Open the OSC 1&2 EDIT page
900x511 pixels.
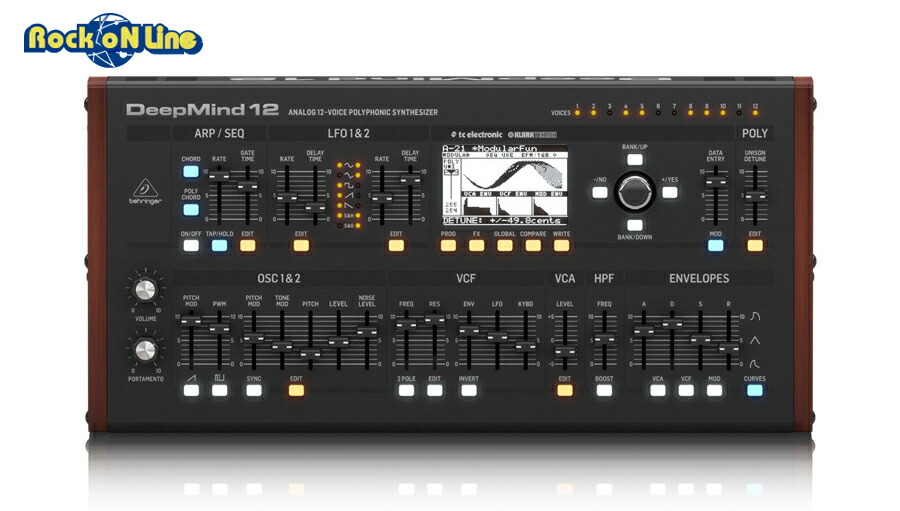point(296,391)
